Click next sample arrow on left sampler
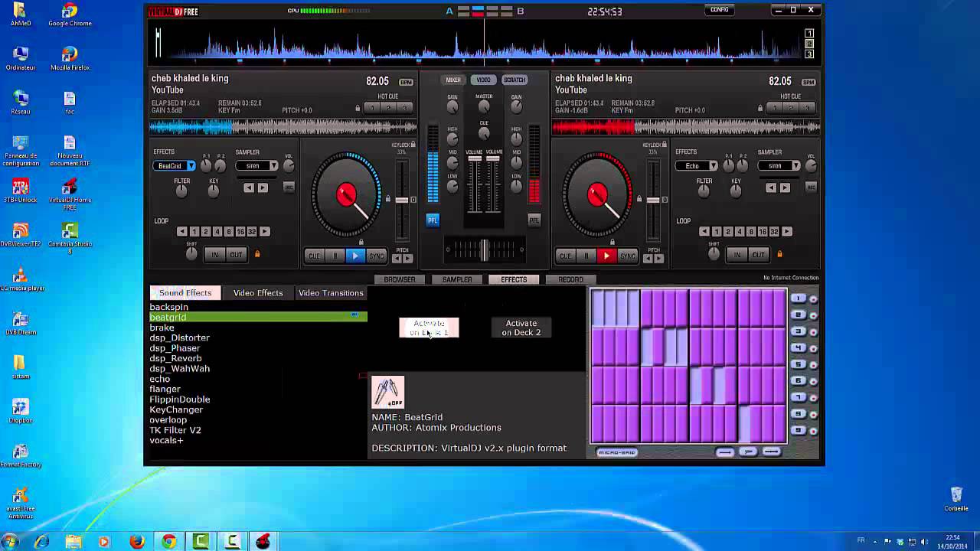The image size is (980, 551). click(263, 187)
